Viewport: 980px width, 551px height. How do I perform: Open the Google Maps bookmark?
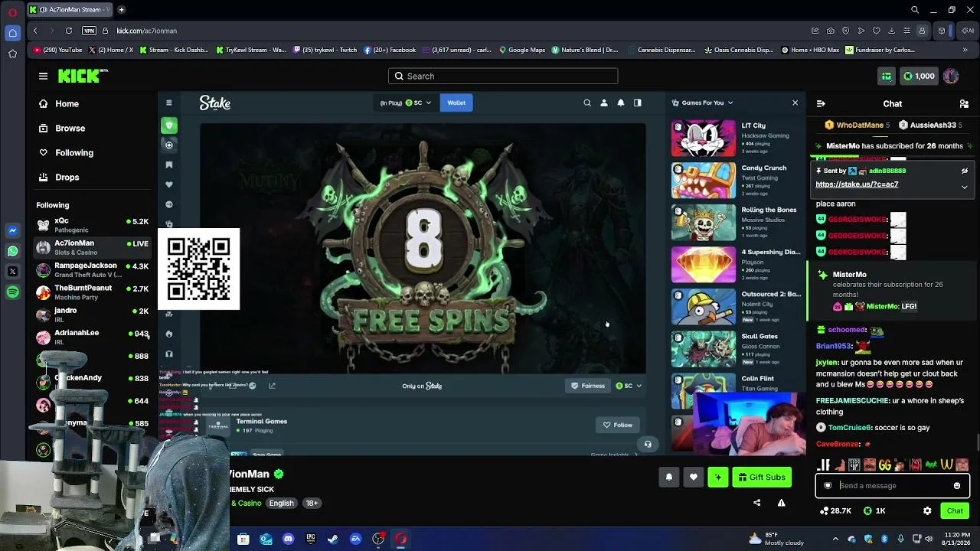(522, 50)
